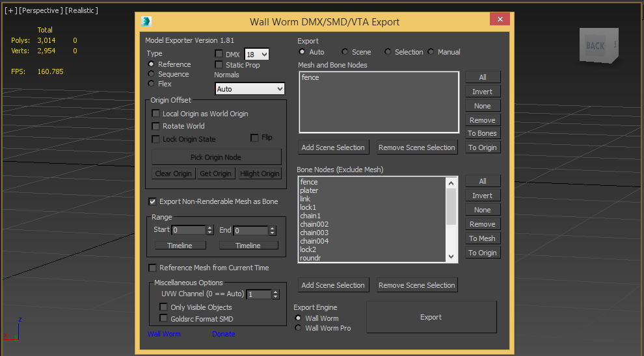Enable the Static Prop checkbox

219,64
